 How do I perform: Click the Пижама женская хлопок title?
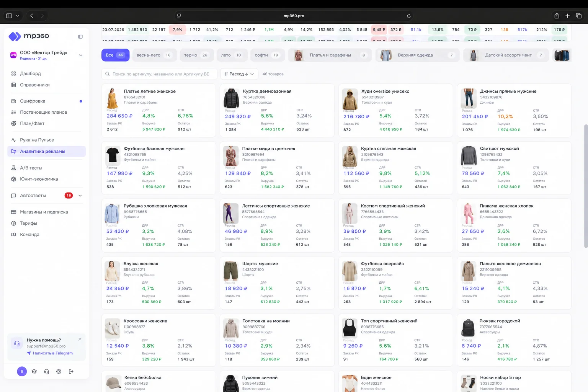coord(506,206)
